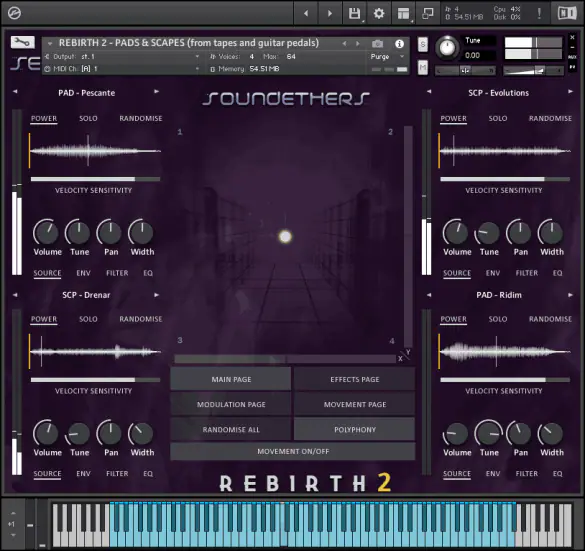Randomise the SCP - Drenar layer
The height and width of the screenshot is (551, 585).
click(141, 319)
